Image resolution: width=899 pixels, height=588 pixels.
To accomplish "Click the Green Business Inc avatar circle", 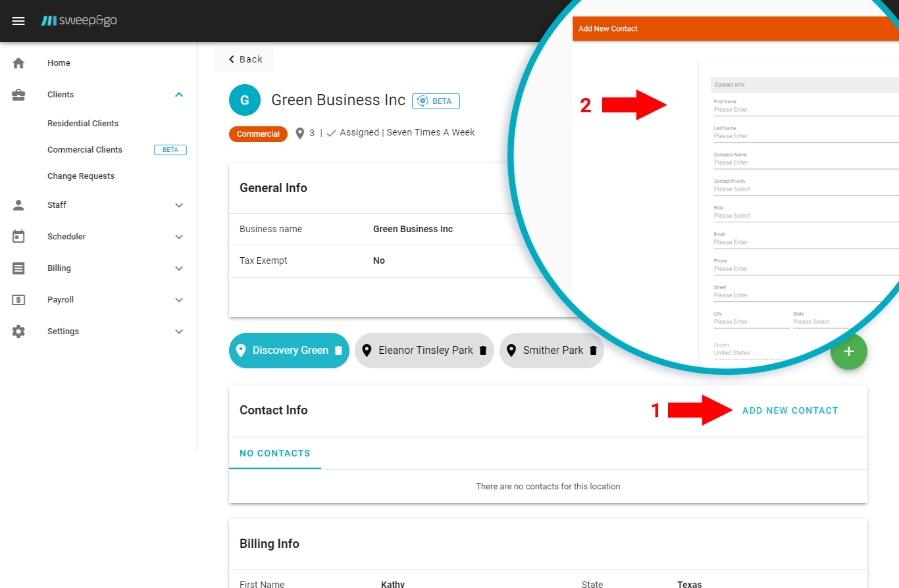I will point(245,100).
